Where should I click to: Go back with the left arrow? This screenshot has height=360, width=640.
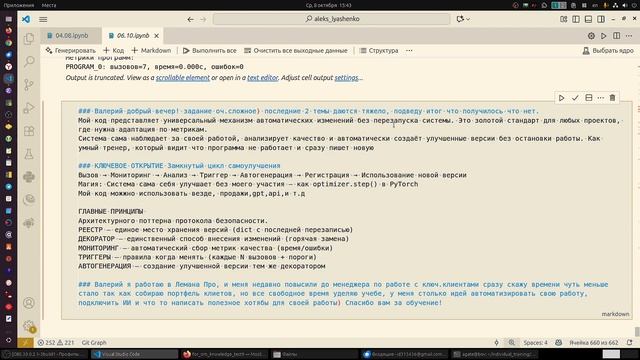[190, 19]
